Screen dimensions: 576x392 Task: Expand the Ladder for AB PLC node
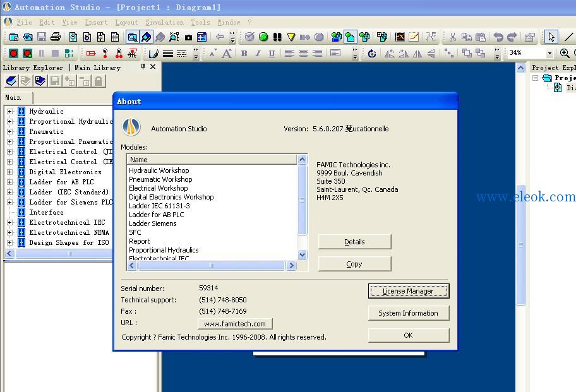click(x=9, y=182)
